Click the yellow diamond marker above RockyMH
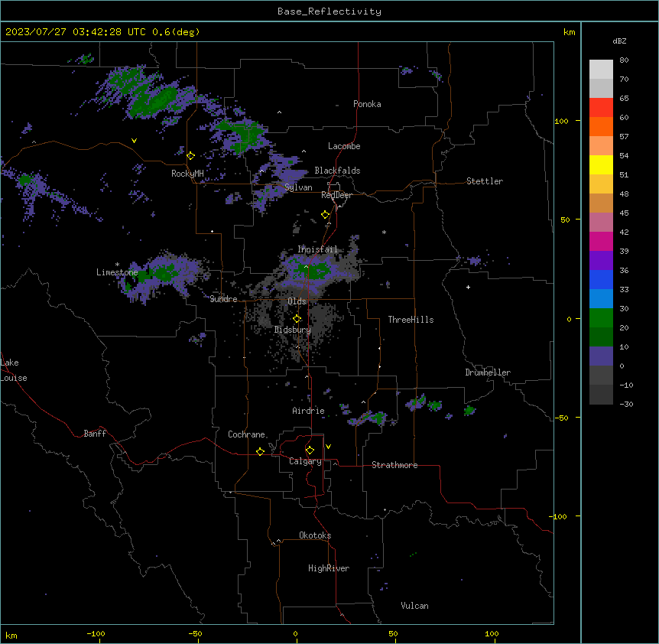Viewport: 659px width, 644px height. [191, 156]
